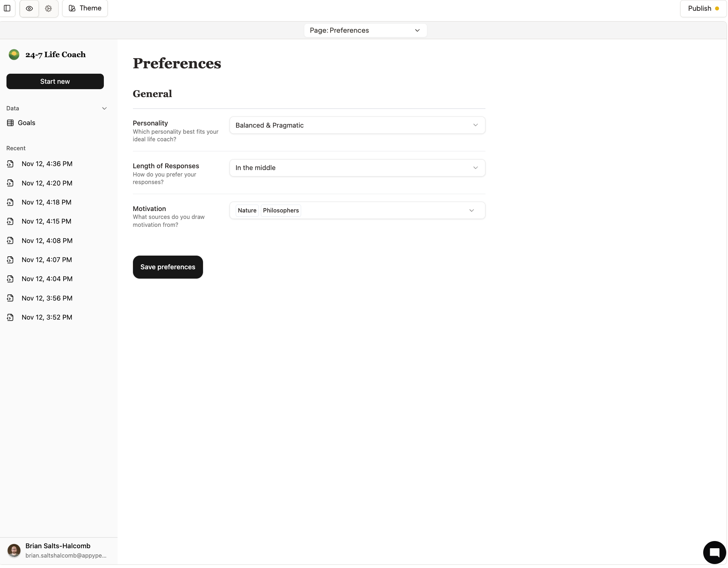Image resolution: width=728 pixels, height=568 pixels.
Task: Open the Page: Preferences selector
Action: click(365, 31)
